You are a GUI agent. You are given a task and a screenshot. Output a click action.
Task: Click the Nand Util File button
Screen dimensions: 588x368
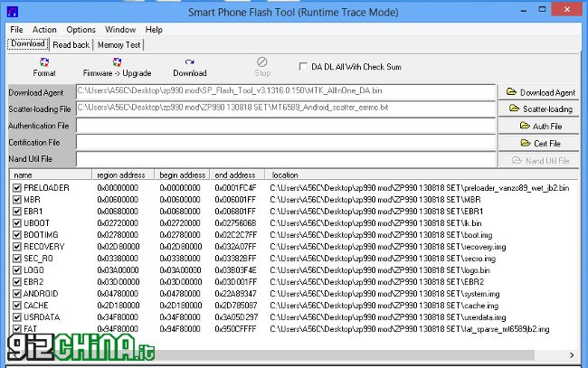click(539, 160)
